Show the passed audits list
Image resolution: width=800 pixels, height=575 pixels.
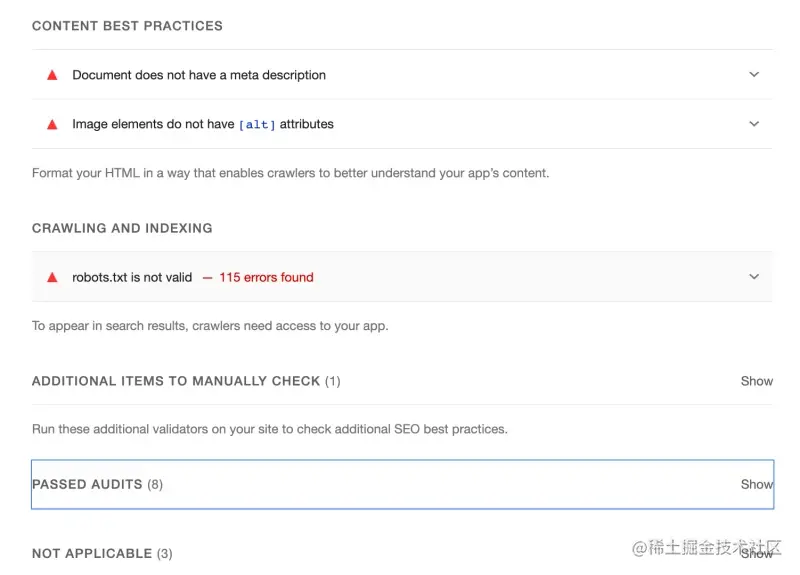pyautogui.click(x=757, y=484)
